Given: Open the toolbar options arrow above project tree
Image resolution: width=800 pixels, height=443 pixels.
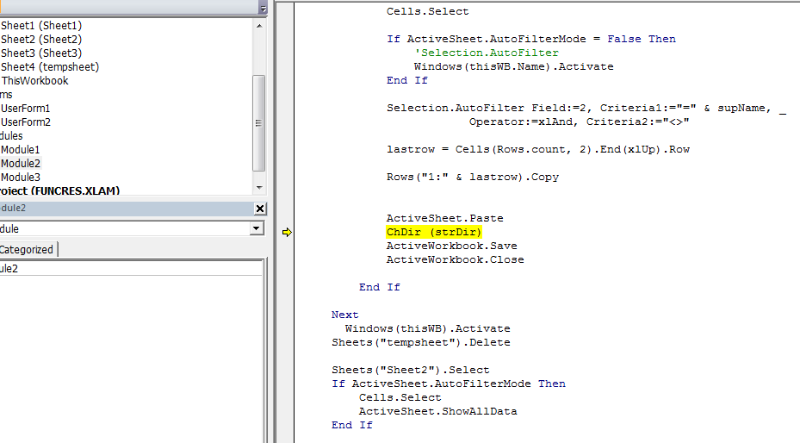Looking at the screenshot, I should tap(262, 7).
